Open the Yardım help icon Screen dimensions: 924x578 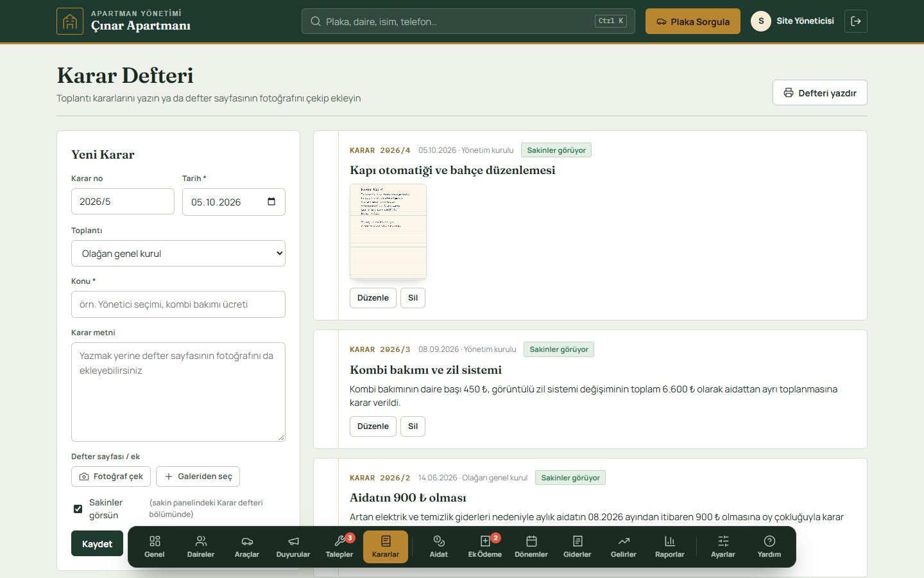pyautogui.click(x=769, y=547)
